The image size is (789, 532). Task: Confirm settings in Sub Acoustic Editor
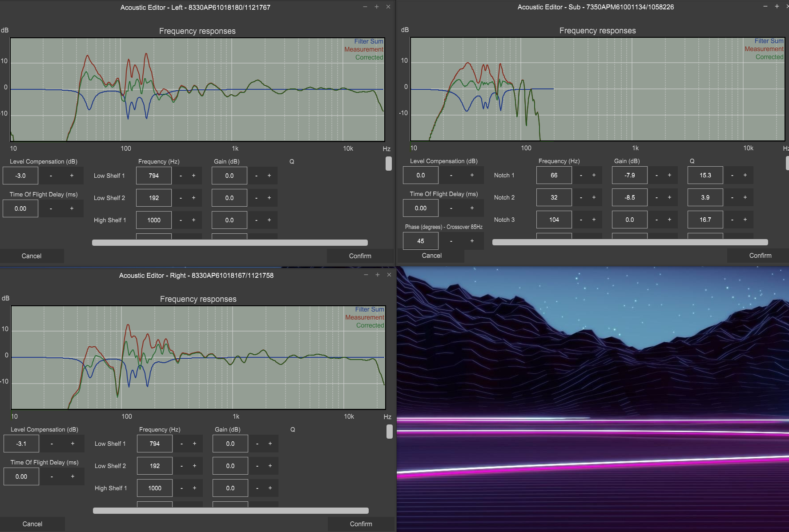tap(761, 256)
